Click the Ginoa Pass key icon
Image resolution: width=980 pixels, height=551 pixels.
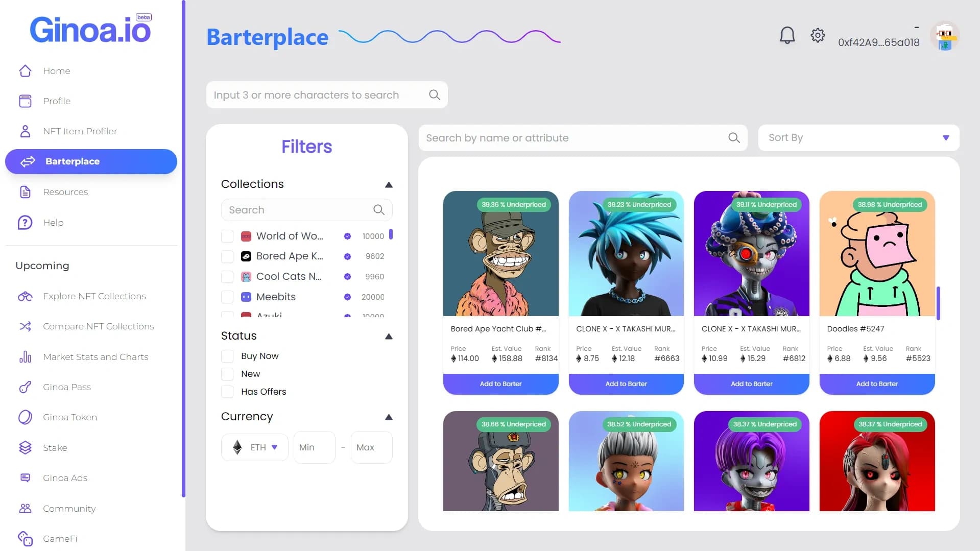[25, 387]
